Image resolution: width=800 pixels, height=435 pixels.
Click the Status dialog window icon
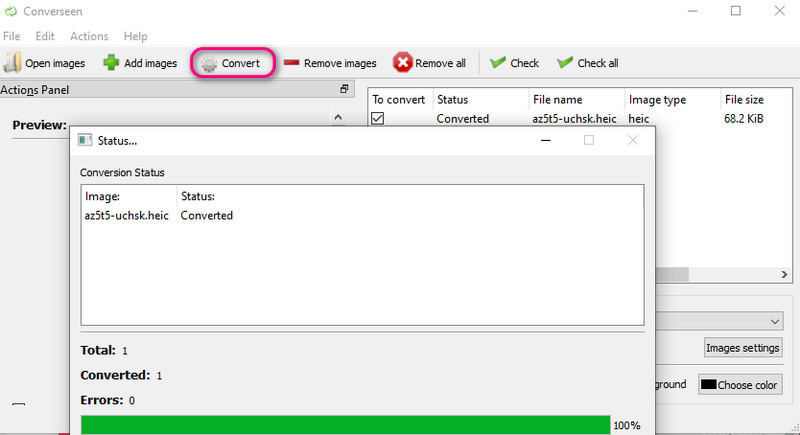point(85,140)
